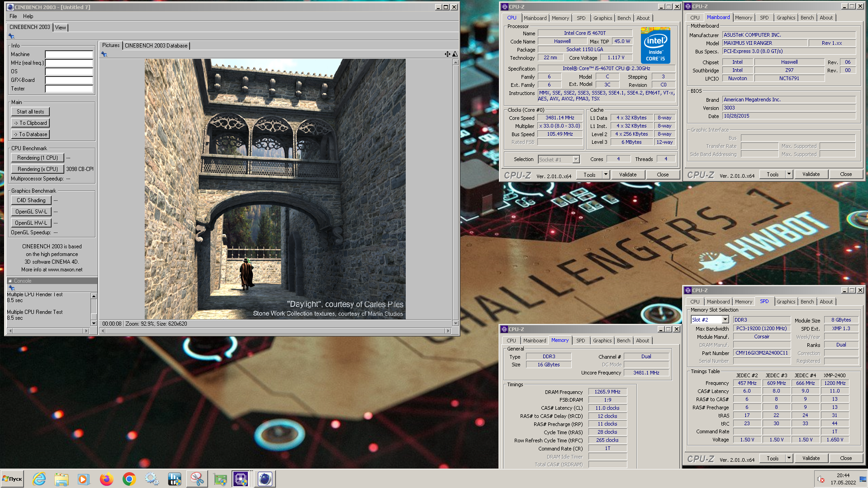This screenshot has width=868, height=488.
Task: Click the console scrollbar down arrow
Action: pyautogui.click(x=94, y=323)
